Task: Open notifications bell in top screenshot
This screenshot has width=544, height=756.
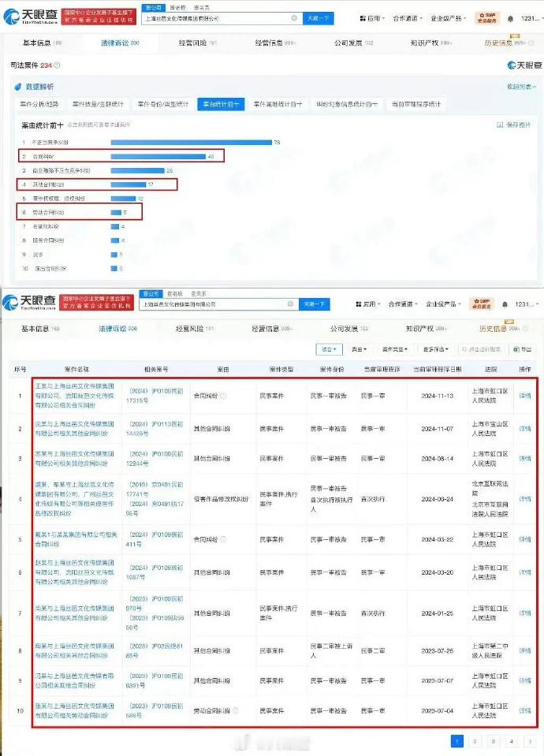Action: [510, 19]
